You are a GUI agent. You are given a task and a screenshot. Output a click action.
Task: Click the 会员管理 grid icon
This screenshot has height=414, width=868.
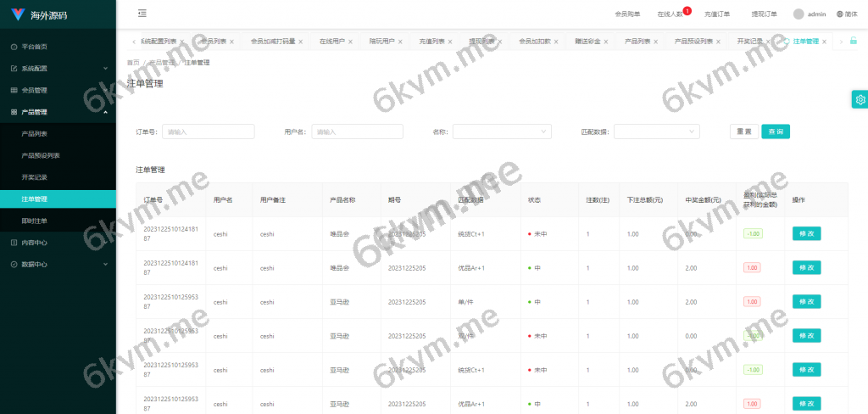click(14, 90)
